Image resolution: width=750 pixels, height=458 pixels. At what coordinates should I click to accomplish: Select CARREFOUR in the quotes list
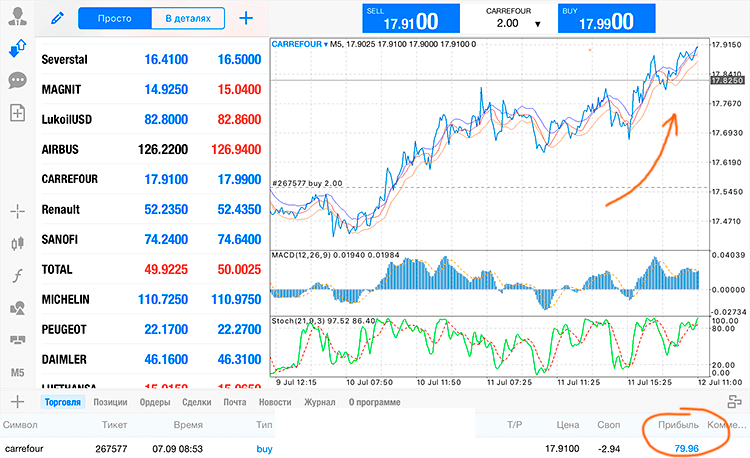click(152, 179)
